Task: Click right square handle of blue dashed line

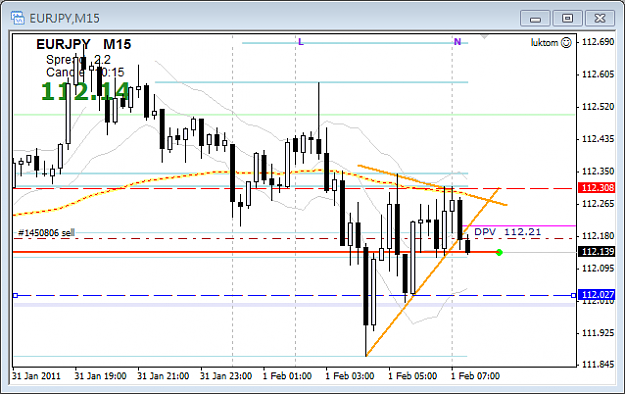Action: click(x=573, y=296)
